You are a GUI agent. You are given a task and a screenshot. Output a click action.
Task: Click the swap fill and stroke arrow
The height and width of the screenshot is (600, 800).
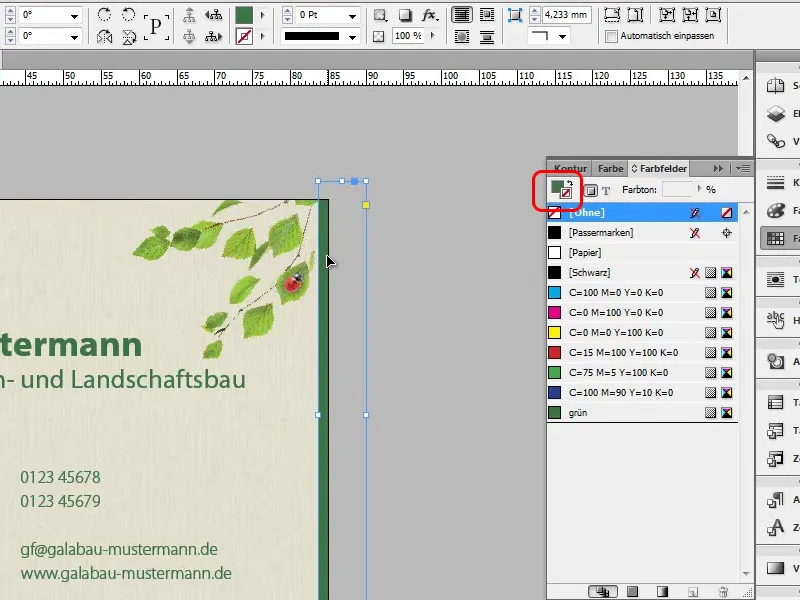point(569,183)
